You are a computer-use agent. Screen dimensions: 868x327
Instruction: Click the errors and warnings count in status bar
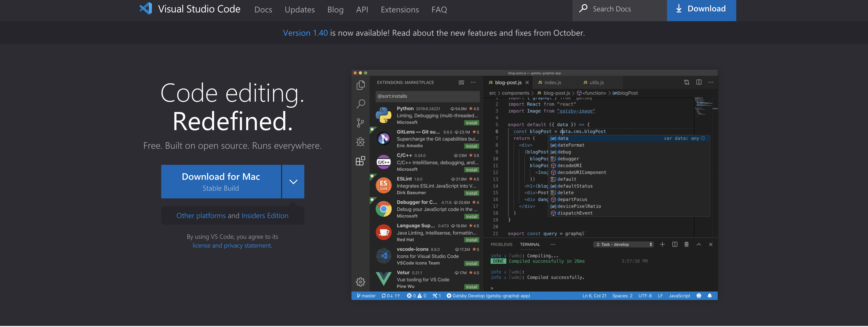coord(416,296)
